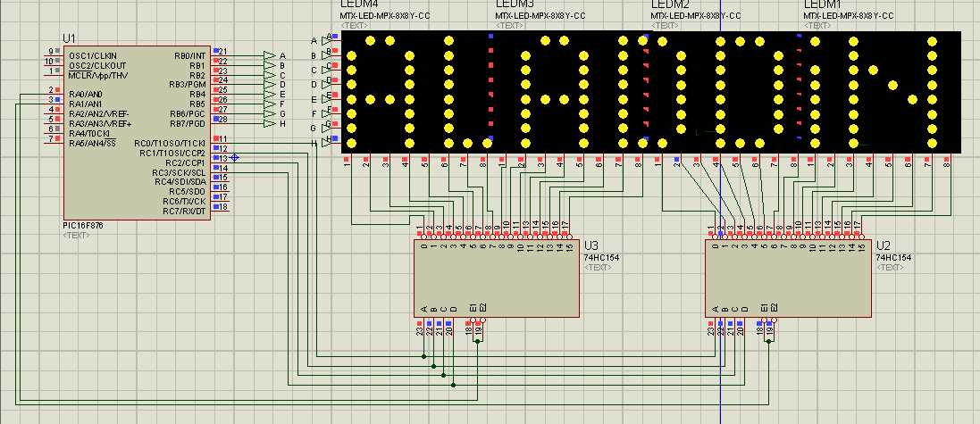Click the <TEXT> placeholder beside U2
The width and height of the screenshot is (980, 424).
(890, 267)
